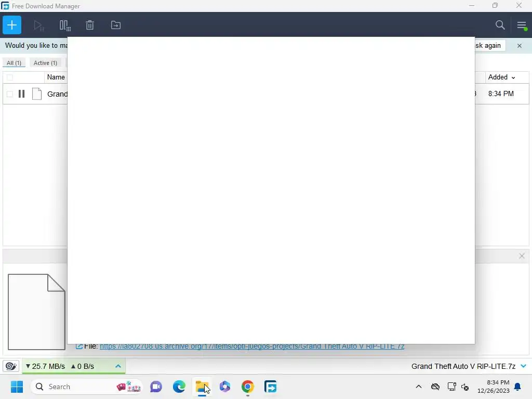Open Free Download Manager taskbar icon

coord(270,387)
